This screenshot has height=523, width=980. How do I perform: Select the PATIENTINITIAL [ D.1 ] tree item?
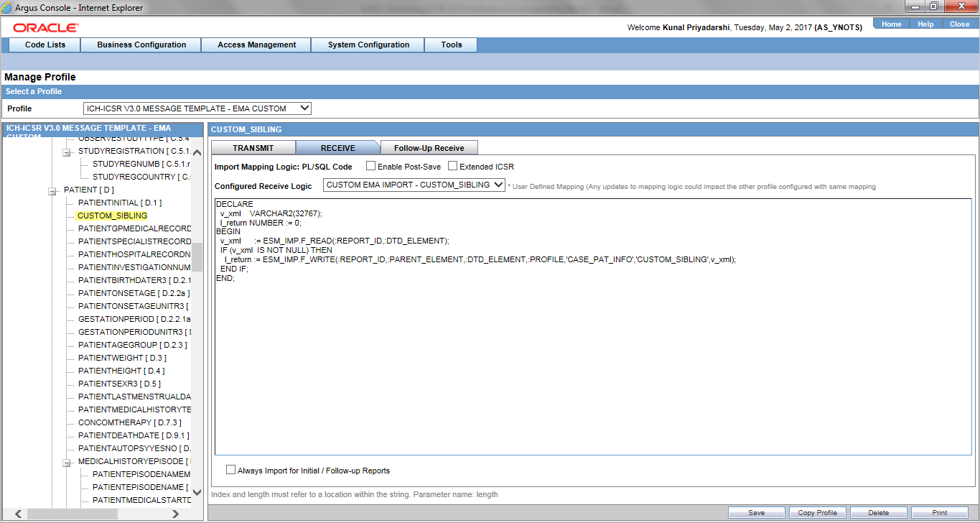pyautogui.click(x=120, y=203)
